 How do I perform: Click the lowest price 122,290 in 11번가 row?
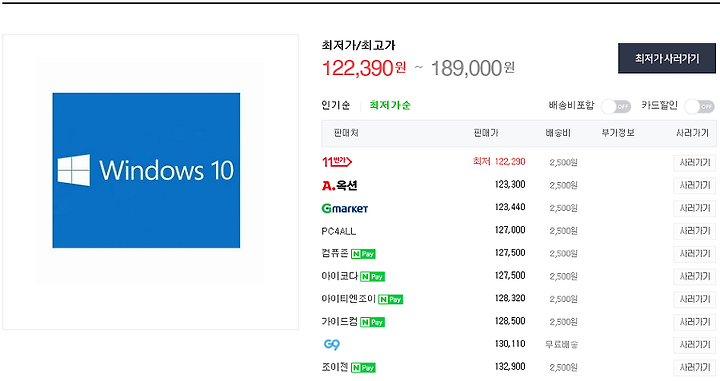(x=510, y=162)
